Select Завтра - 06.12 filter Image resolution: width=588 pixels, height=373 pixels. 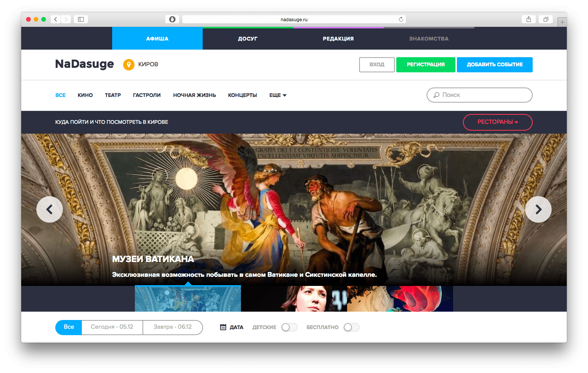tap(173, 327)
